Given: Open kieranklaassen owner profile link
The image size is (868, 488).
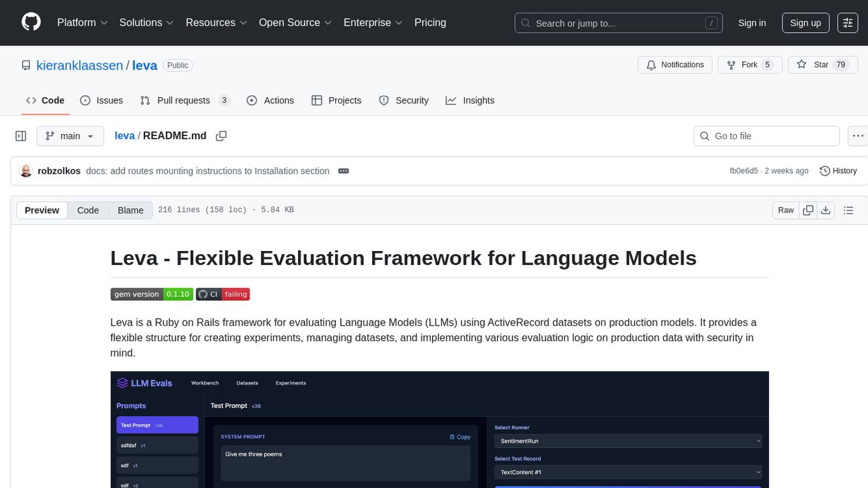Looking at the screenshot, I should [x=80, y=65].
